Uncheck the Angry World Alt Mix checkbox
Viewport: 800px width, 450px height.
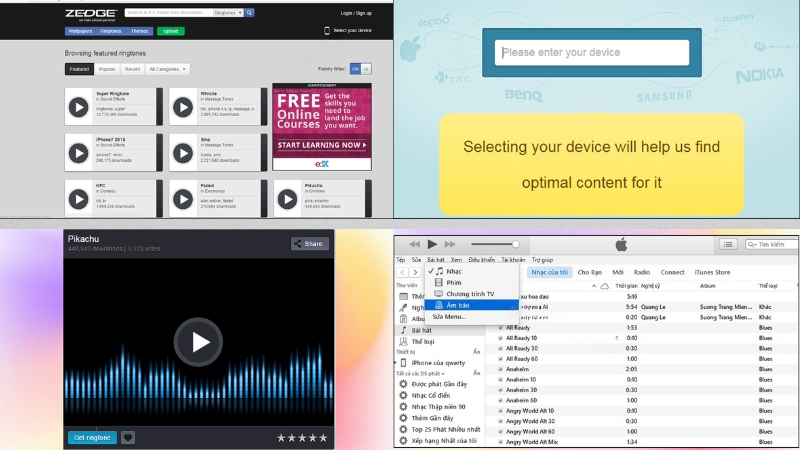(501, 442)
